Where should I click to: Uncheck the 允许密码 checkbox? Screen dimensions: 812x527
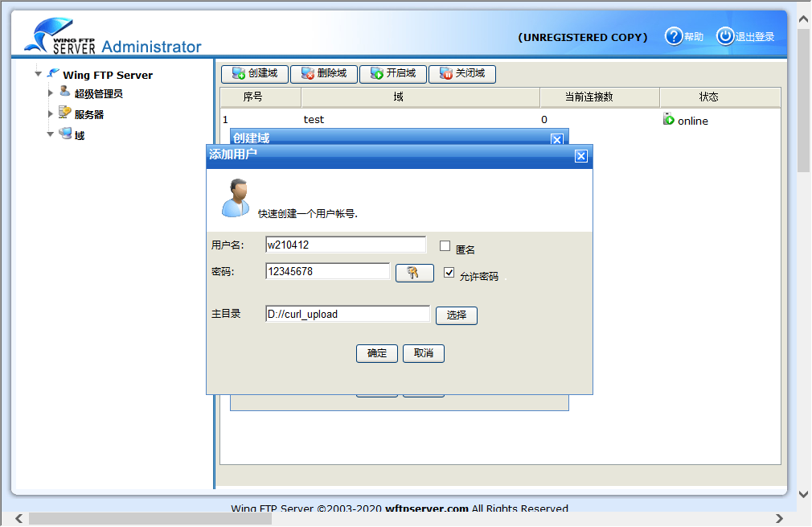pos(449,272)
